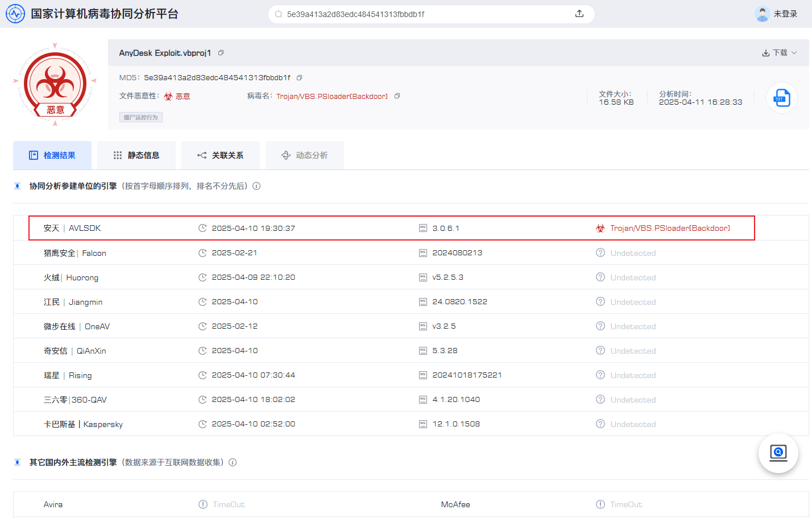This screenshot has height=518, width=812.
Task: Select the 卡巴斯基 | Kaspersky engine name
Action: pos(83,424)
